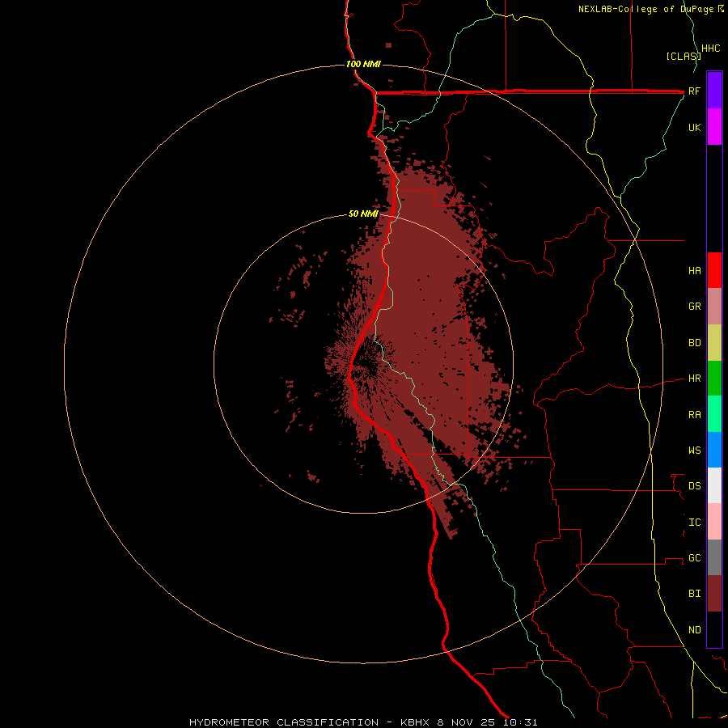Click the purple RF legend color swatch
728x728 pixels.
(x=714, y=91)
